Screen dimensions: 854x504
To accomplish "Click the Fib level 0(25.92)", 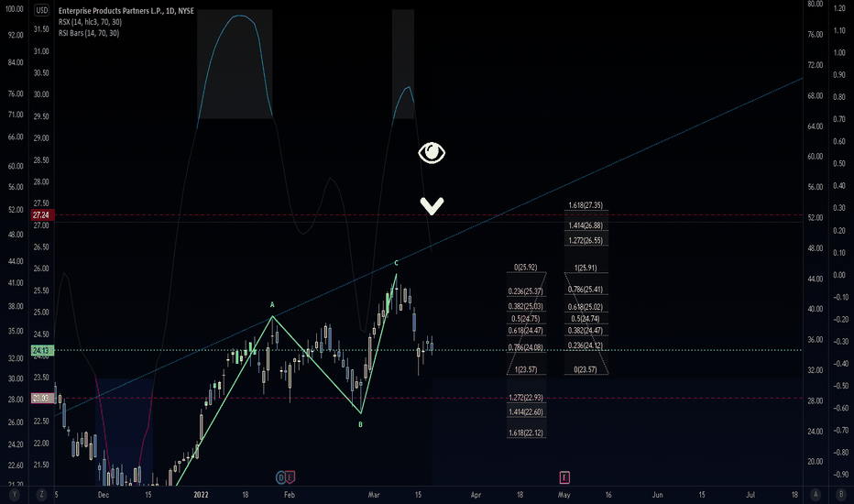I will click(x=526, y=268).
